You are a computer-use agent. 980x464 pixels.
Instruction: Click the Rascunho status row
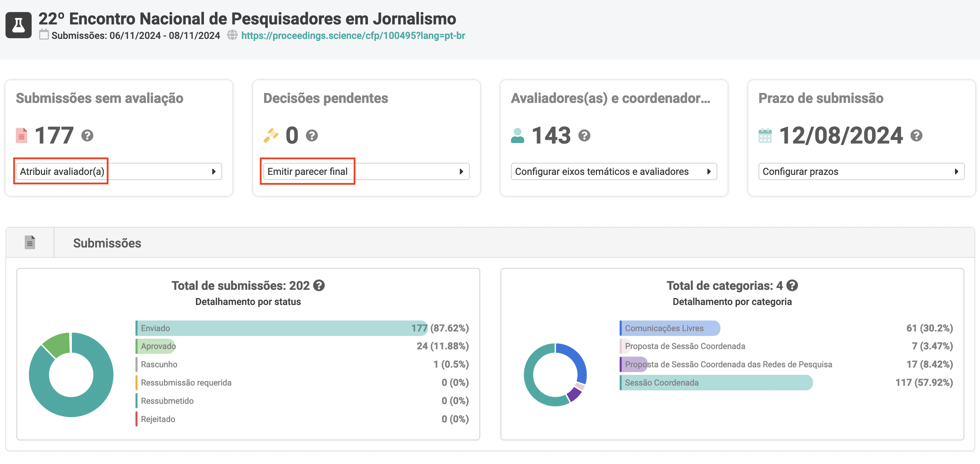coord(302,364)
